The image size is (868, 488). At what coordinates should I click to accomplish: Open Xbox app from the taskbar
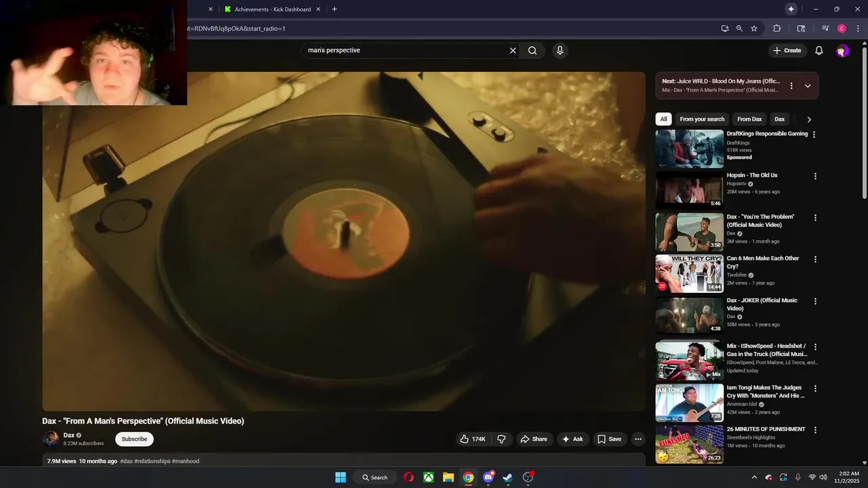click(429, 477)
